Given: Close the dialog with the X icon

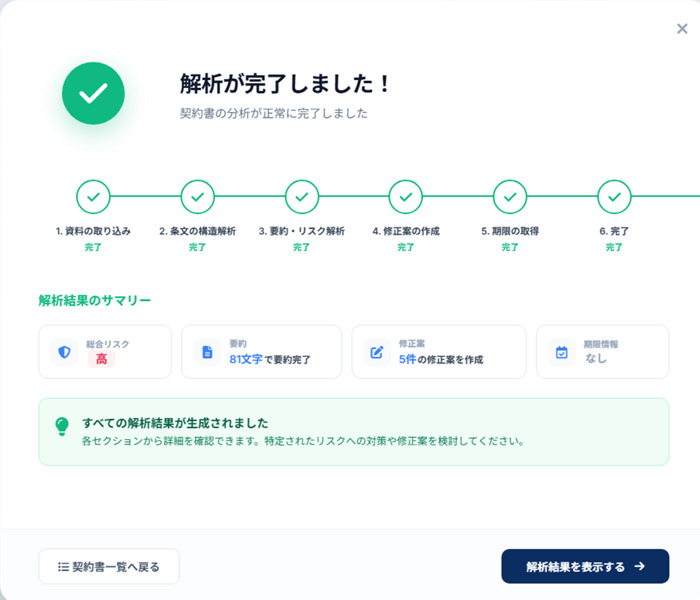Looking at the screenshot, I should pos(682,29).
